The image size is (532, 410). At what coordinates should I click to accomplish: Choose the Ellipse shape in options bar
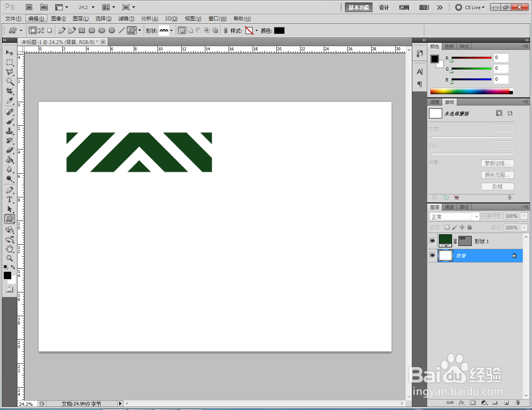pos(102,30)
